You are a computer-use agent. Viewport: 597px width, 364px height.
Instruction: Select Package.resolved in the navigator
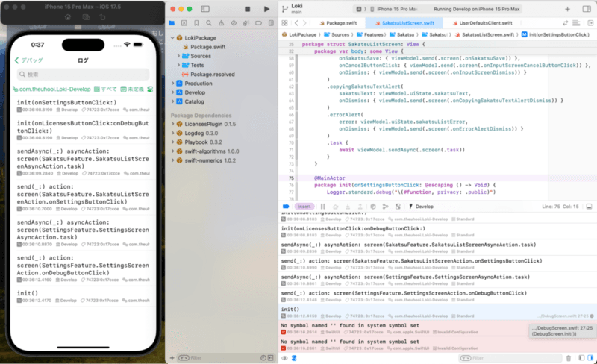212,75
